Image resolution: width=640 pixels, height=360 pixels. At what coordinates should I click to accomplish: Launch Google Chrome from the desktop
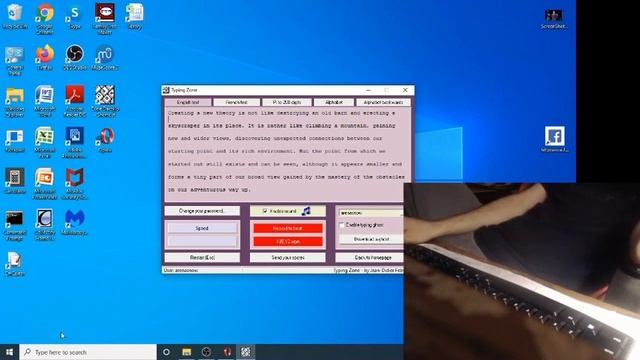(x=44, y=18)
